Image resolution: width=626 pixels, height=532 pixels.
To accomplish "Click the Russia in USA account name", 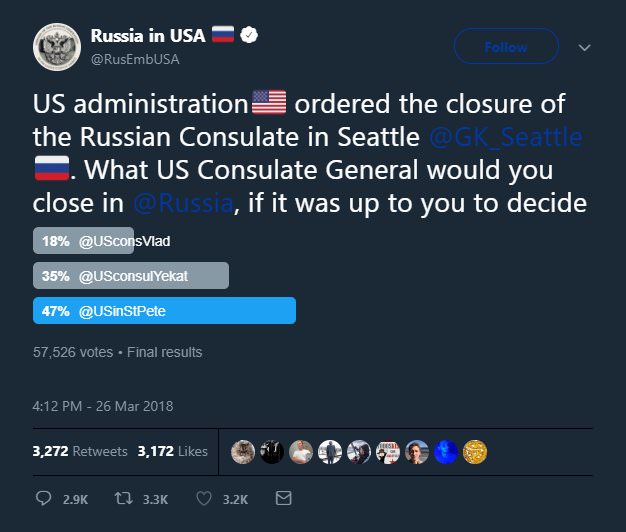I will pos(147,36).
